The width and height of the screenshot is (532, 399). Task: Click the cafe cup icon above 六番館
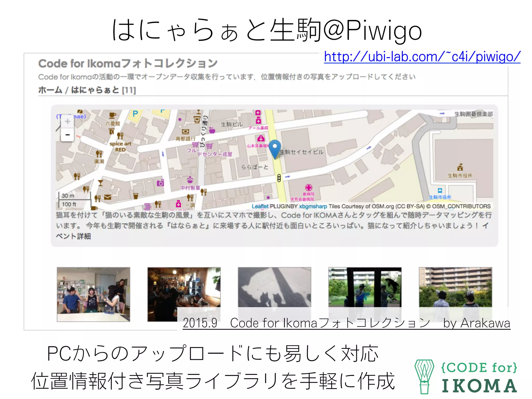(112, 115)
